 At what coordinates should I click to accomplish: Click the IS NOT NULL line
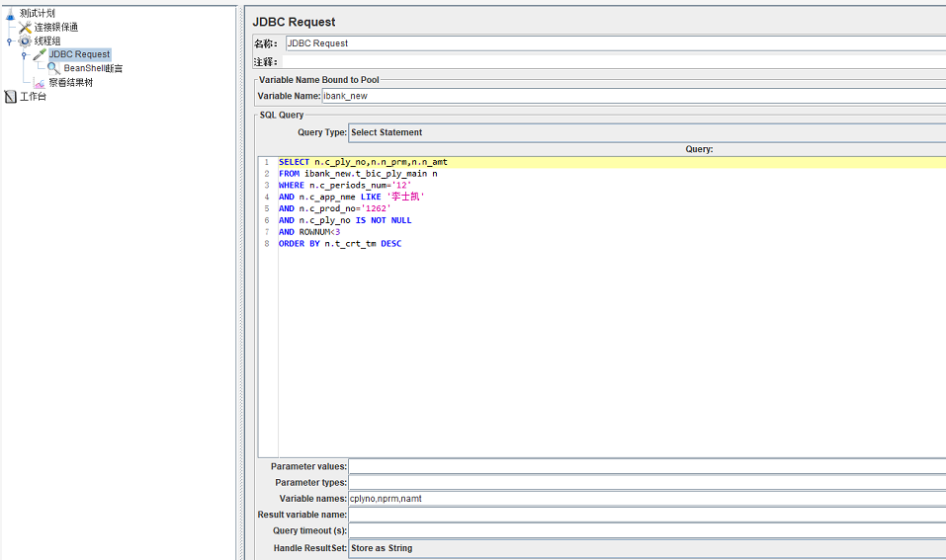pyautogui.click(x=344, y=220)
